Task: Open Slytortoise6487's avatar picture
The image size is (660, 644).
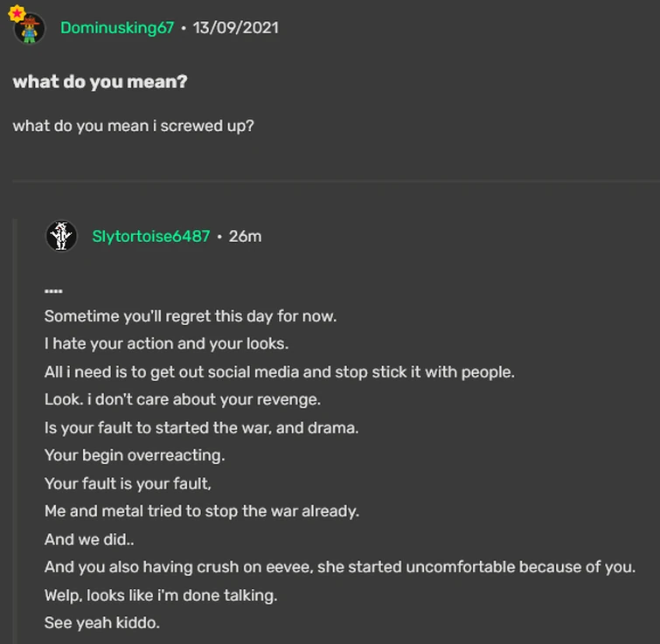Action: coord(61,236)
